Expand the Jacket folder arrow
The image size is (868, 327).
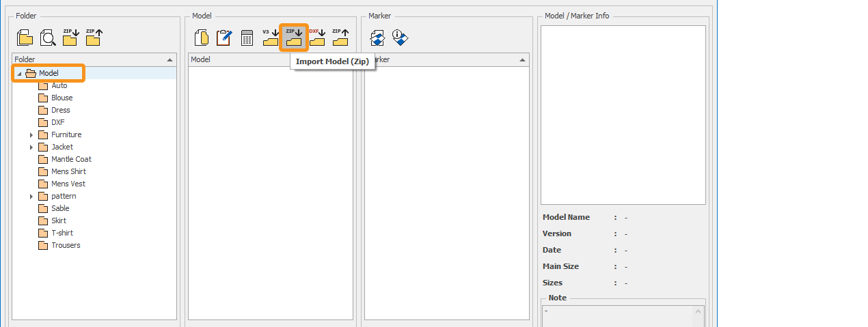[31, 147]
